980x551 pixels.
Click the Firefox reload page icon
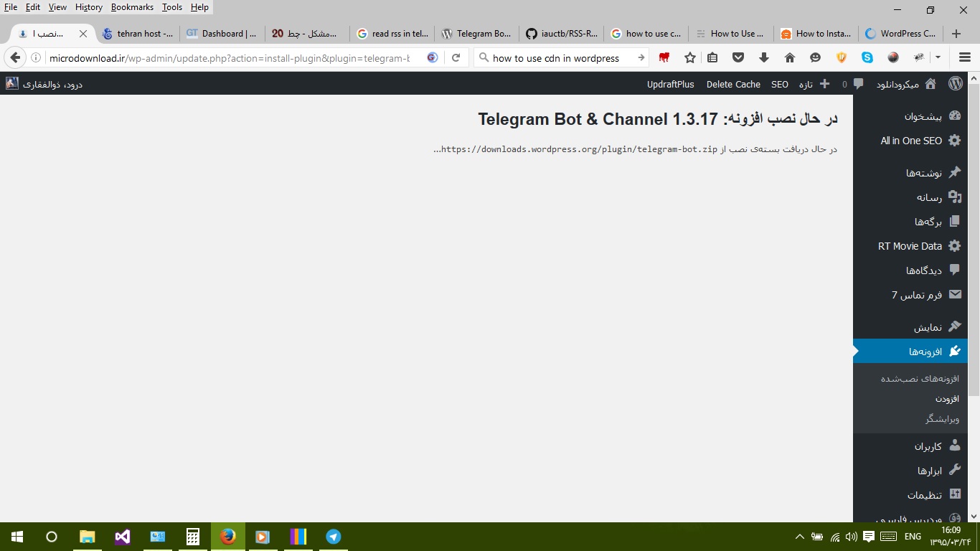click(x=456, y=57)
